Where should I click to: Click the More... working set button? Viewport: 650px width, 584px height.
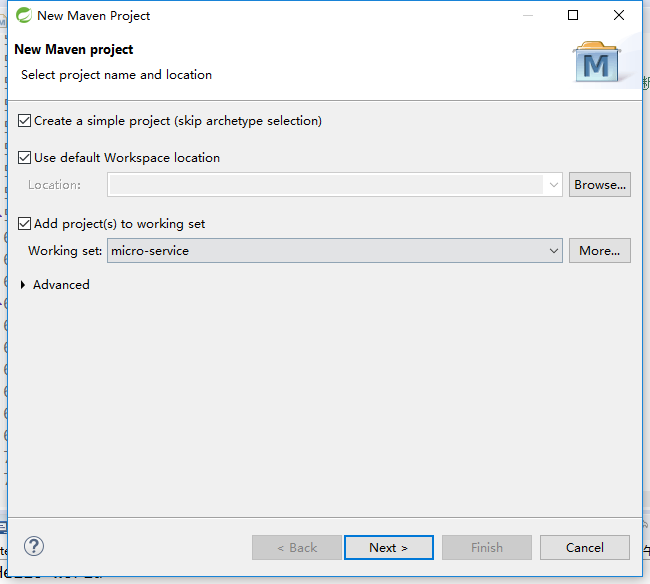point(600,251)
